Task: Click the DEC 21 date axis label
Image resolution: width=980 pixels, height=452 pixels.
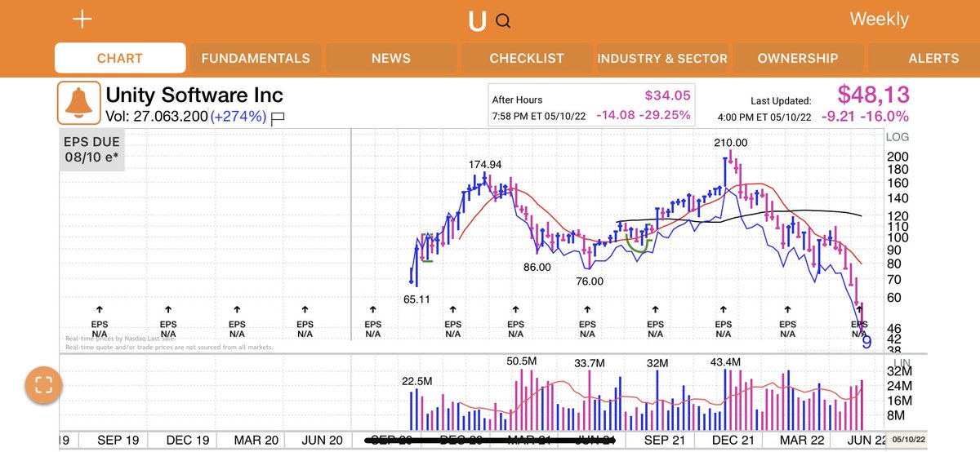Action: (x=733, y=440)
